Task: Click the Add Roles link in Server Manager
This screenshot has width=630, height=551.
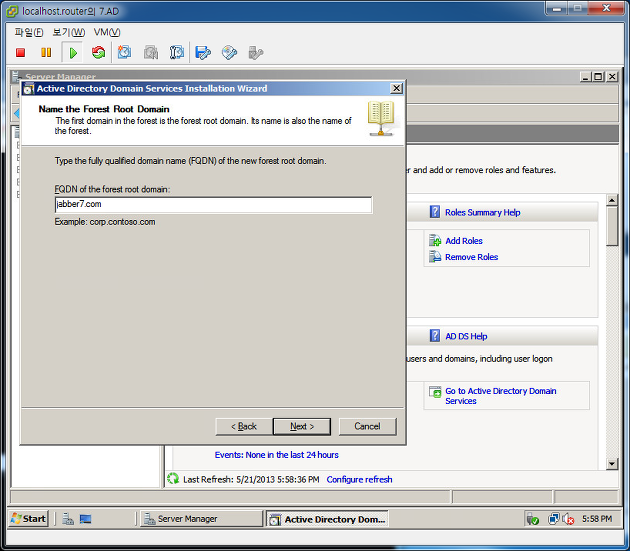Action: (464, 241)
